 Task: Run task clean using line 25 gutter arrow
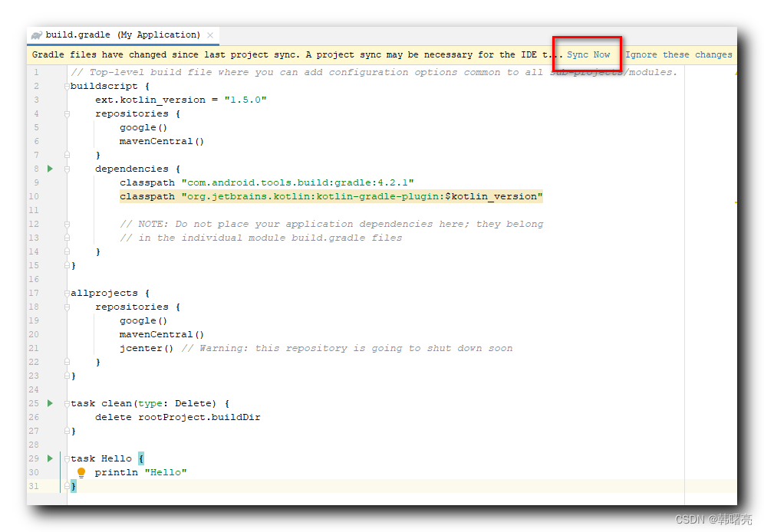pos(50,403)
